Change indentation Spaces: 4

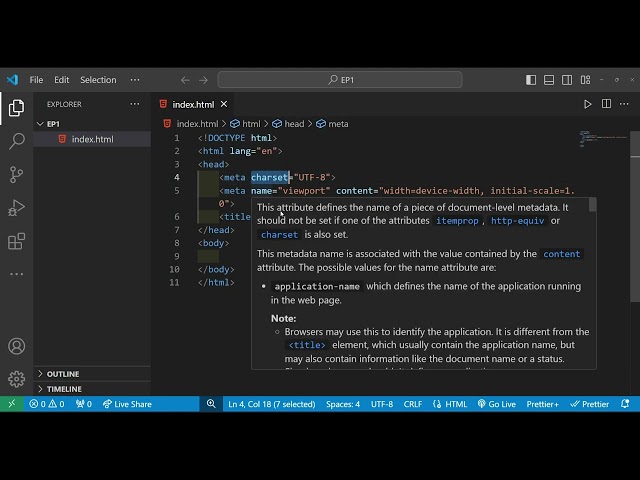(343, 404)
